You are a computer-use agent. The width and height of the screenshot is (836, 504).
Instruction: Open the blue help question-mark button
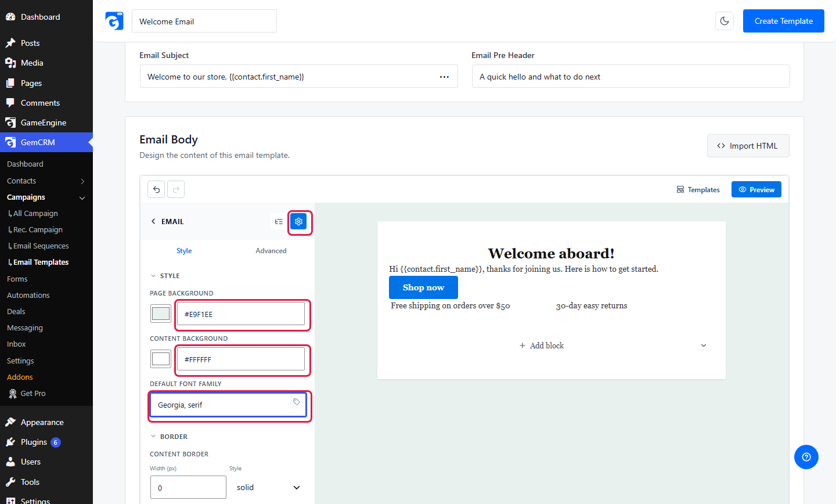[x=806, y=457]
